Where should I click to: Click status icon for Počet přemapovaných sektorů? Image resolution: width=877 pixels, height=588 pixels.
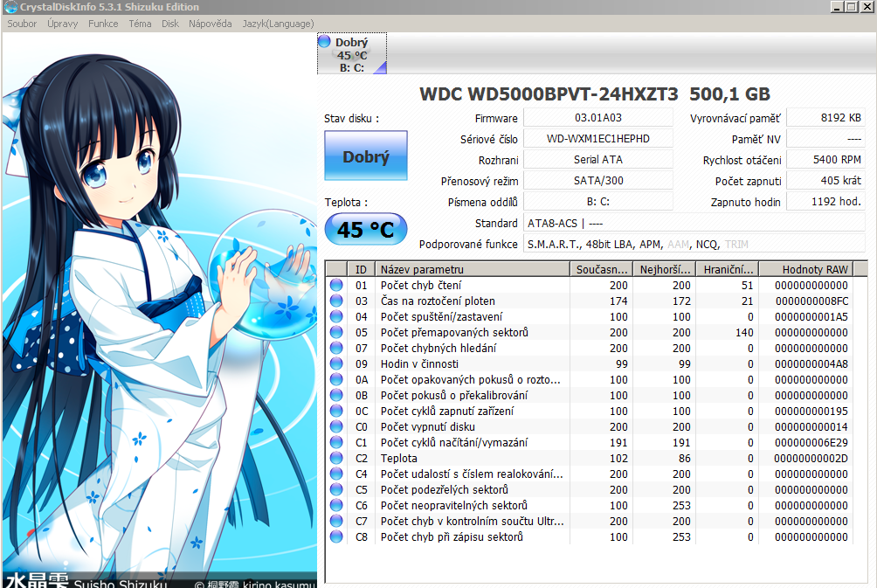click(x=336, y=332)
